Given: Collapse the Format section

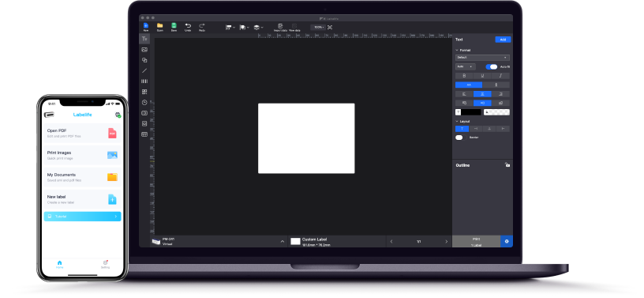Looking at the screenshot, I should pos(457,51).
